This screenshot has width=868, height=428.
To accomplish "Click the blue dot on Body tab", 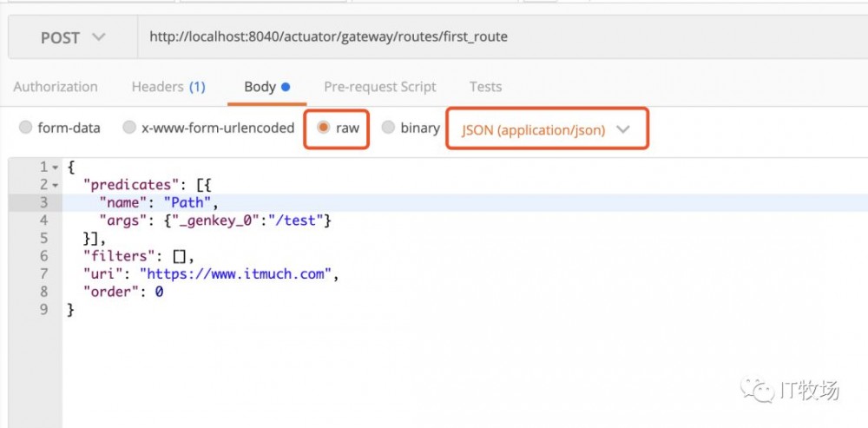I will (x=286, y=87).
